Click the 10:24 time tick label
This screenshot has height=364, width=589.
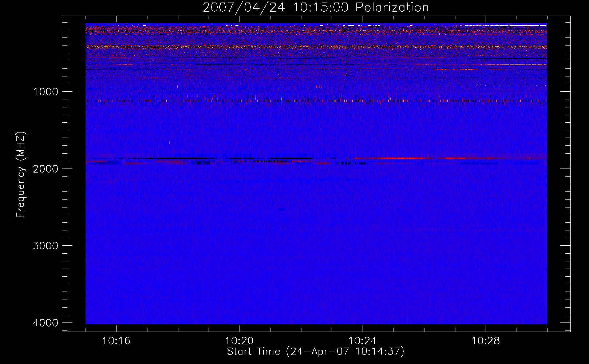click(x=363, y=341)
